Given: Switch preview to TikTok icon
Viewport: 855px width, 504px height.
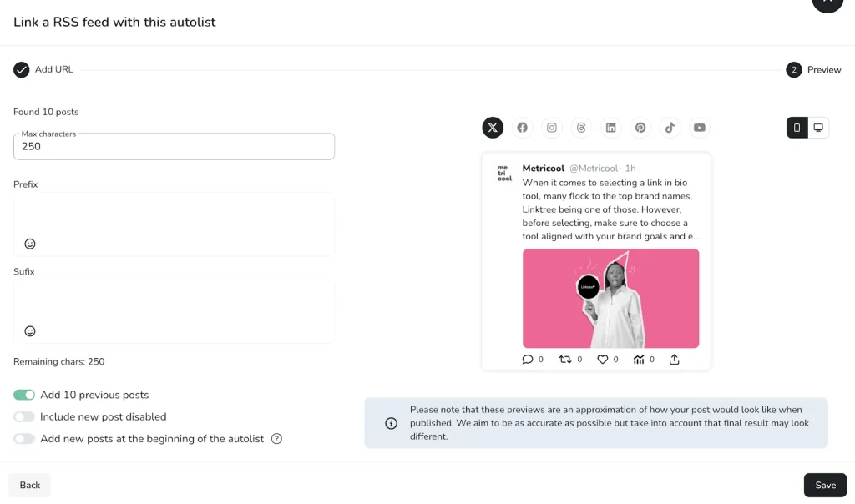Looking at the screenshot, I should click(670, 128).
